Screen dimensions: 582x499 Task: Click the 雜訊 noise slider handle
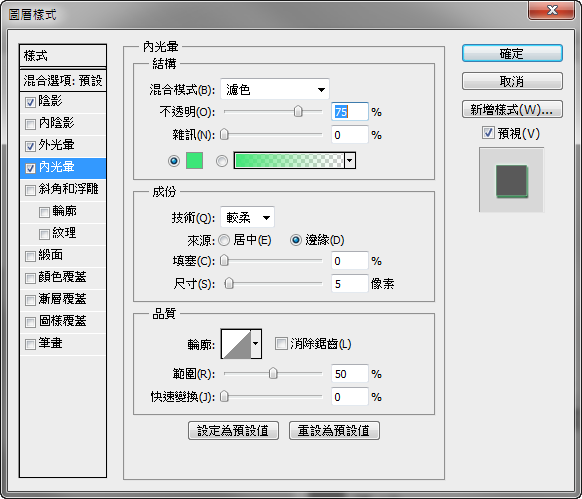pos(224,134)
